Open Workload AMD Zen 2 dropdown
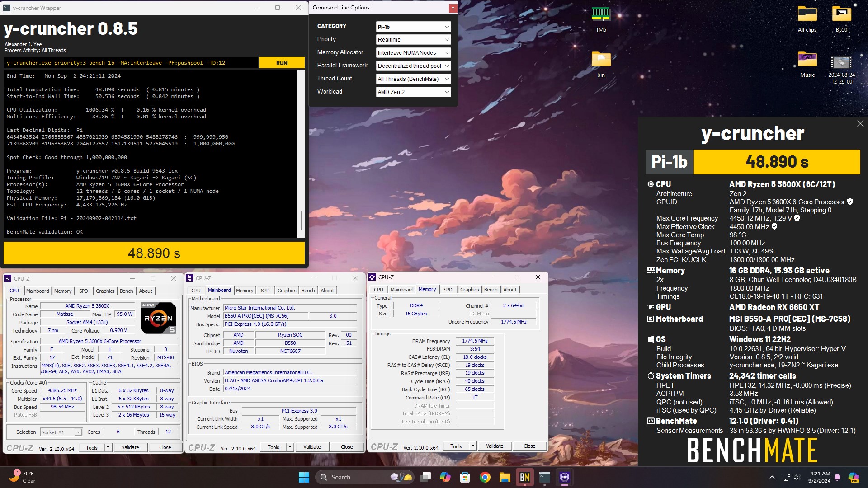Viewport: 868px width, 488px height. pyautogui.click(x=413, y=92)
